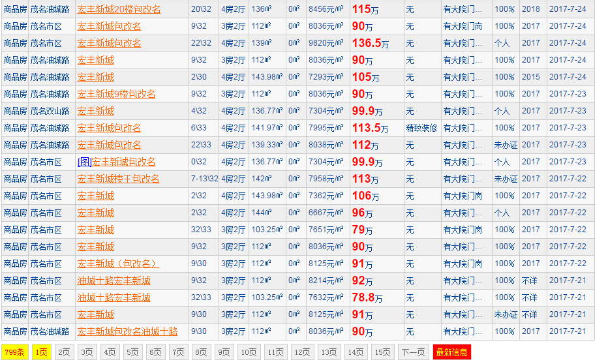This screenshot has height=364, width=608.
Task: Go to page 13页
Action: point(329,352)
